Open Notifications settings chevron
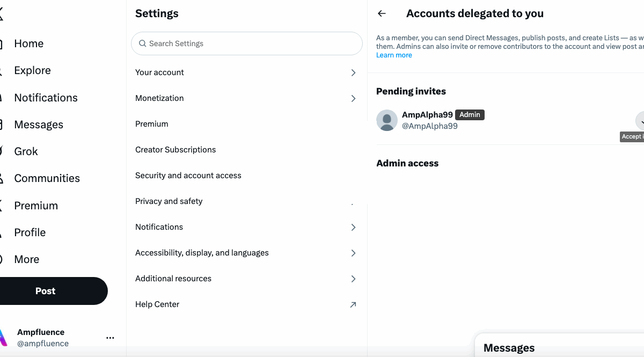 [x=353, y=227]
